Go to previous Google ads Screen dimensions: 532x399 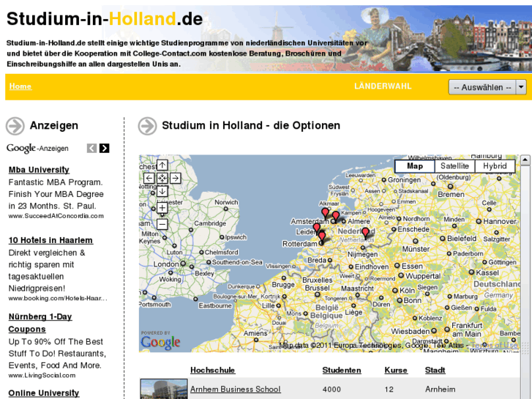point(91,148)
